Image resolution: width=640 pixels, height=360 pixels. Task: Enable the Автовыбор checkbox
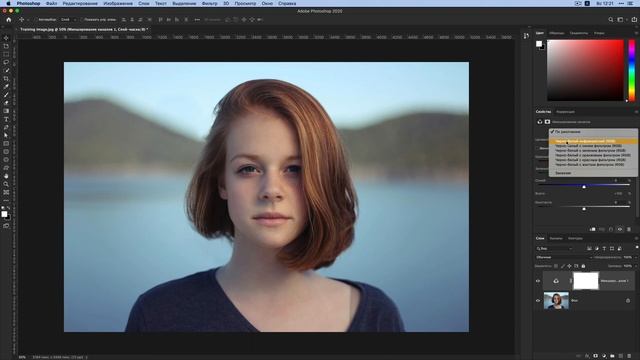tap(36, 20)
